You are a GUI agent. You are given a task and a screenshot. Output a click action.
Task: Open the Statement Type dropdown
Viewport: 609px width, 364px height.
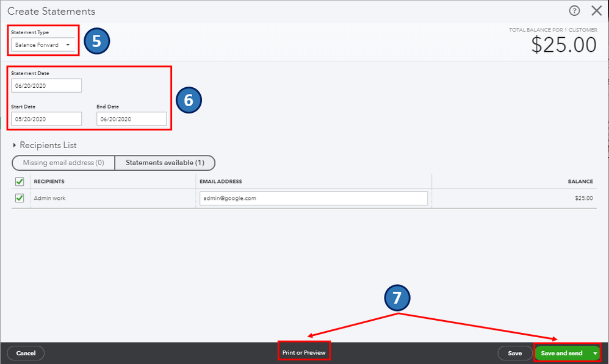tap(43, 45)
